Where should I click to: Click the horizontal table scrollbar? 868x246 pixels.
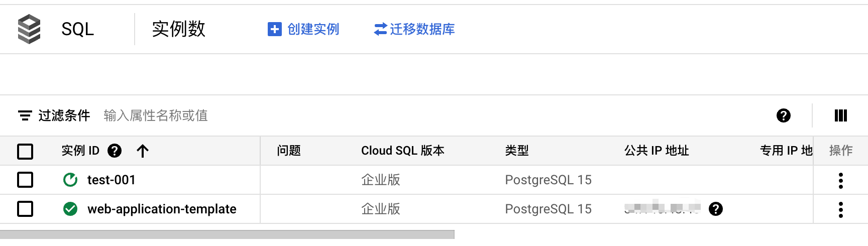(227, 234)
